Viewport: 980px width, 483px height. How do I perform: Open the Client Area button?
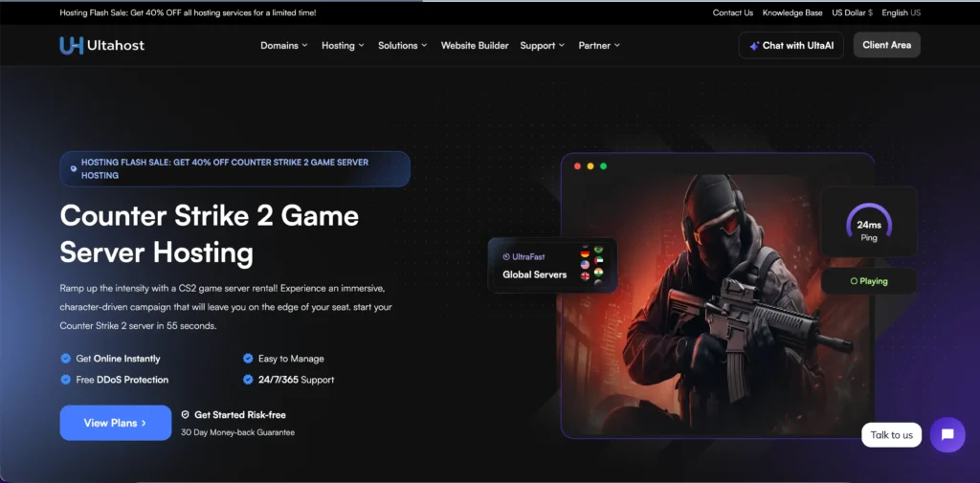point(886,45)
